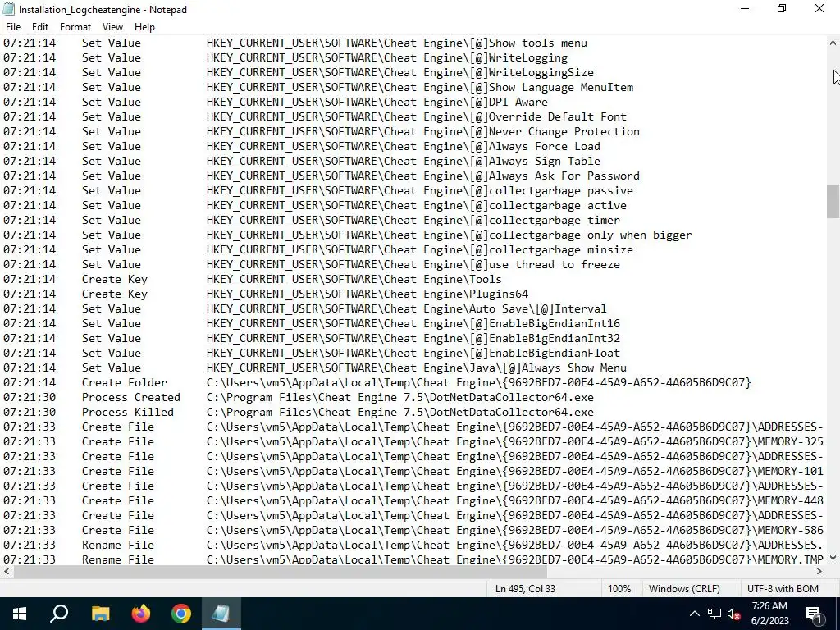This screenshot has height=630, width=840.
Task: Click the line ending 'Java\[@]Always Show Menu'
Action: pyautogui.click(x=315, y=368)
